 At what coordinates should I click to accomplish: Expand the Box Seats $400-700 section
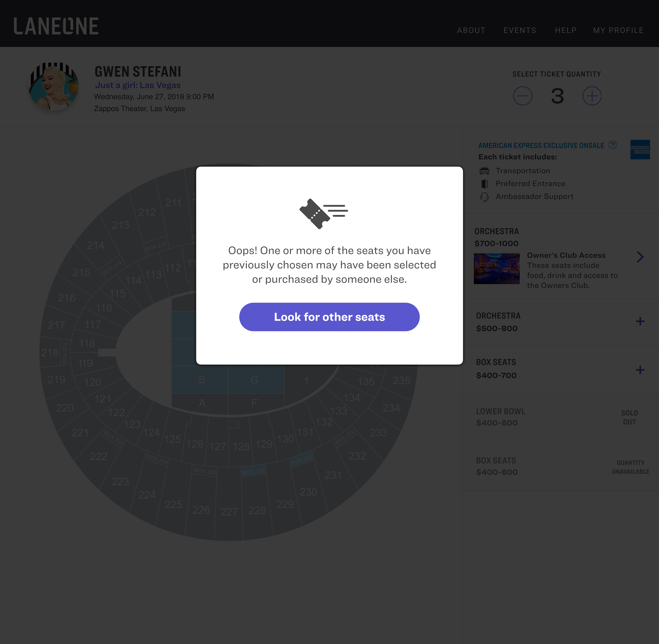640,370
